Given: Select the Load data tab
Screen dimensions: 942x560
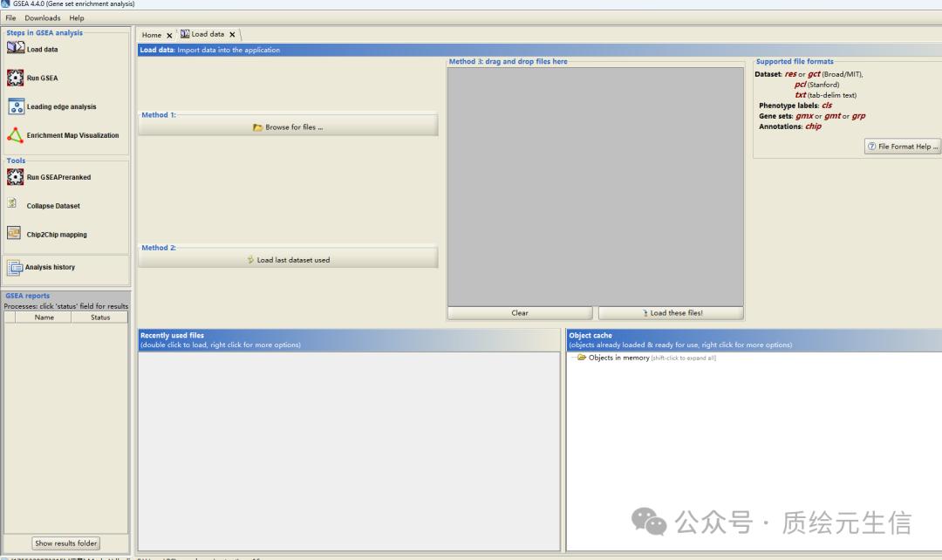Looking at the screenshot, I should pos(208,34).
